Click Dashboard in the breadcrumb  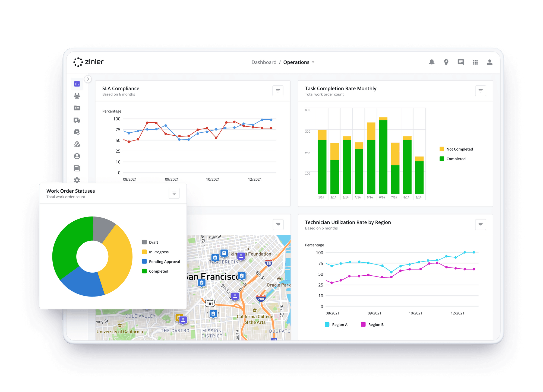pyautogui.click(x=264, y=62)
